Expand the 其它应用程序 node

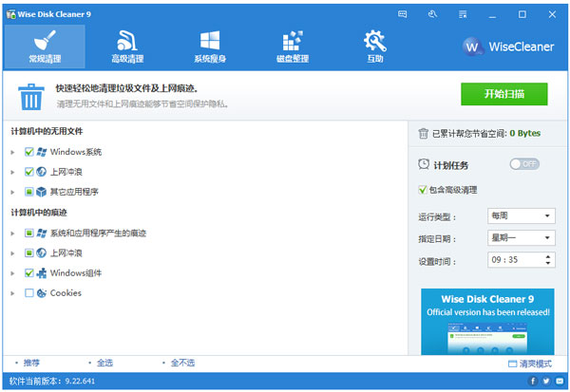coord(12,192)
